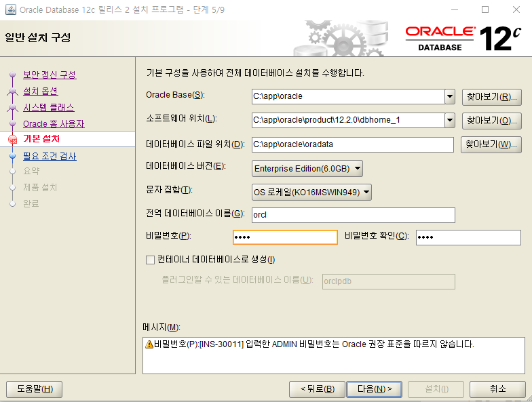Image resolution: width=532 pixels, height=402 pixels.
Task: Select the 기본 설치 step in sidebar
Action: pos(41,138)
